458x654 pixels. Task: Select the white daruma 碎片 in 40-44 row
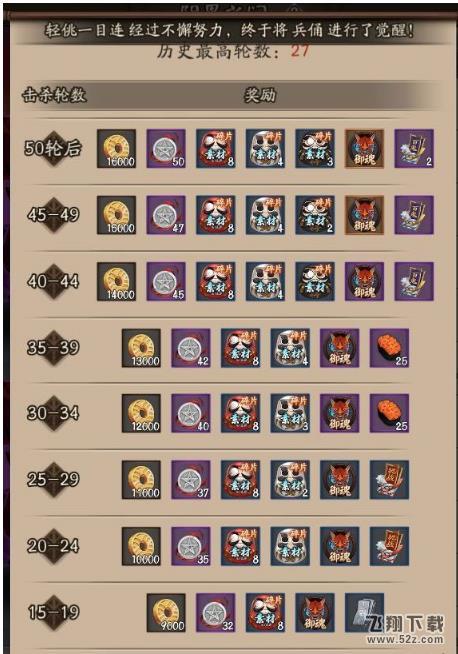point(265,281)
